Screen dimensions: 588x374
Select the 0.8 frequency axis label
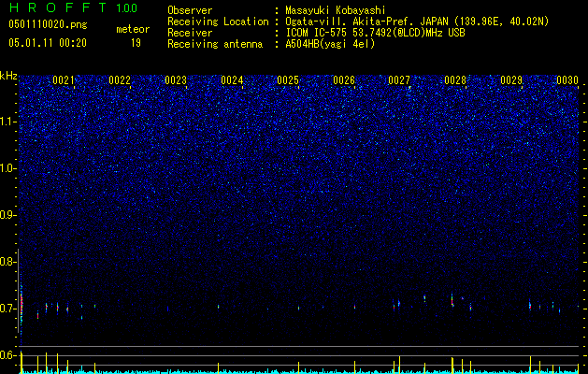(x=7, y=262)
